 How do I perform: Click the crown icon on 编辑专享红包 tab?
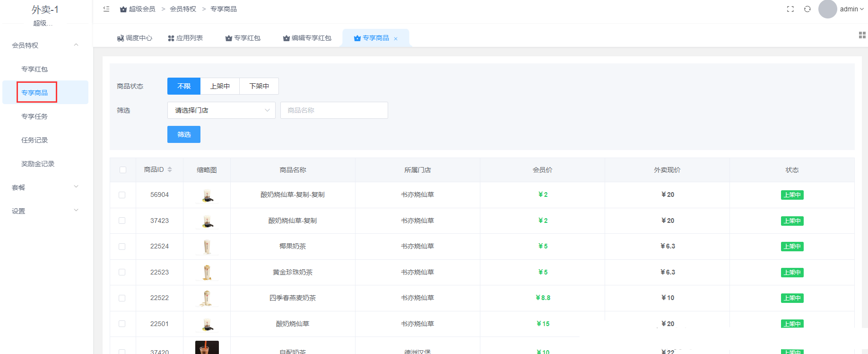pos(286,38)
